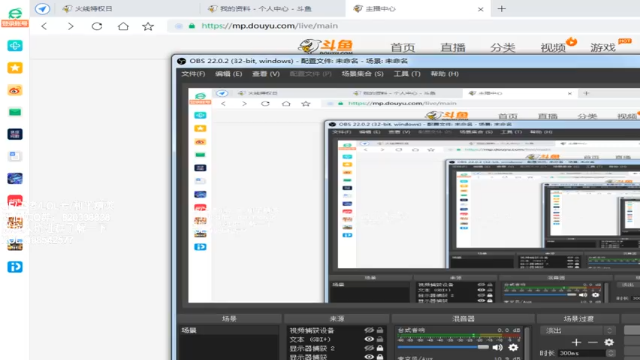The image size is (640, 360).
Task: Go to the browser home page icon
Action: pos(123,26)
